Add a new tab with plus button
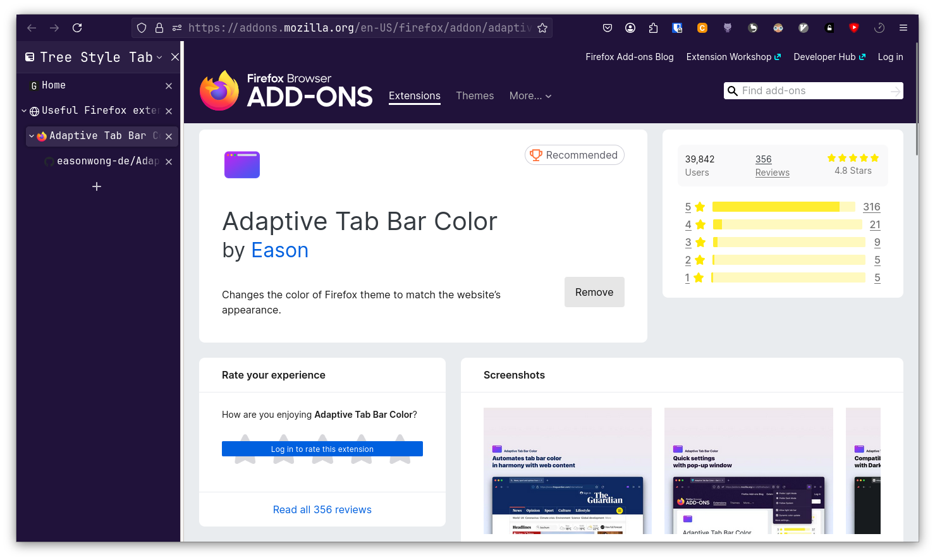Screen dimensions: 935x560 point(97,186)
